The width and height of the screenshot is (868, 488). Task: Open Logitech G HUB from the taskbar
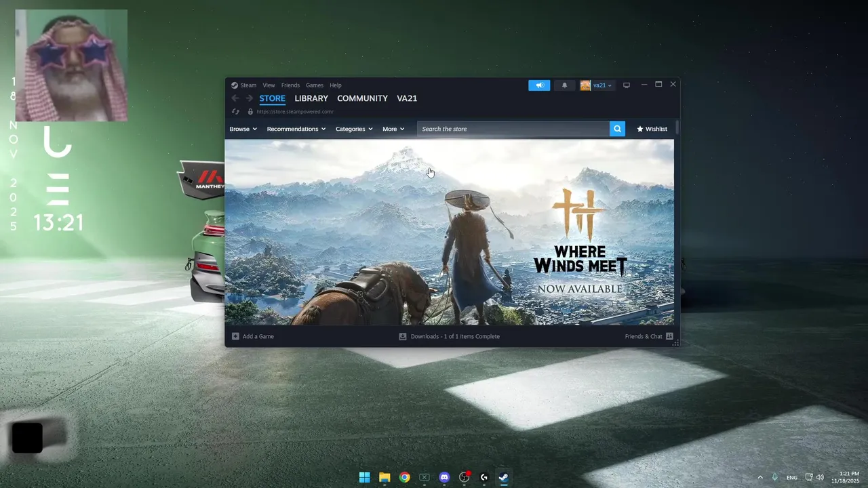click(x=484, y=477)
